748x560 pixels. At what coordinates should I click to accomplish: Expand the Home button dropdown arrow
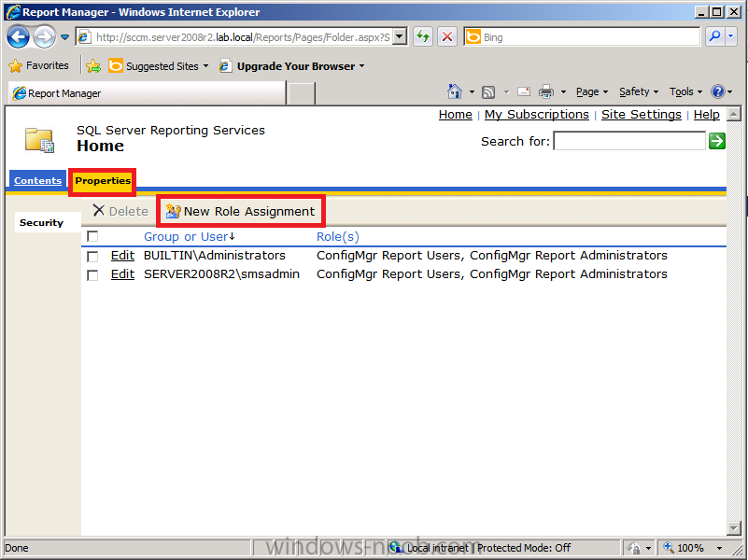pos(472,92)
